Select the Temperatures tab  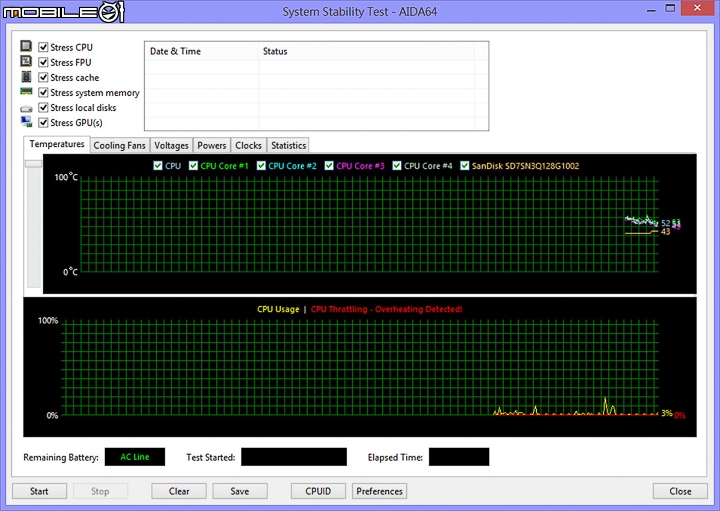(57, 144)
